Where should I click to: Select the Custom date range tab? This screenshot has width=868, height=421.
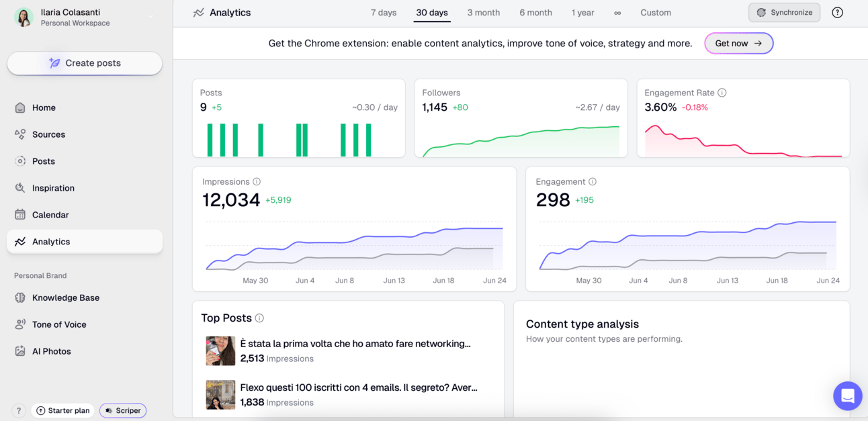click(656, 13)
